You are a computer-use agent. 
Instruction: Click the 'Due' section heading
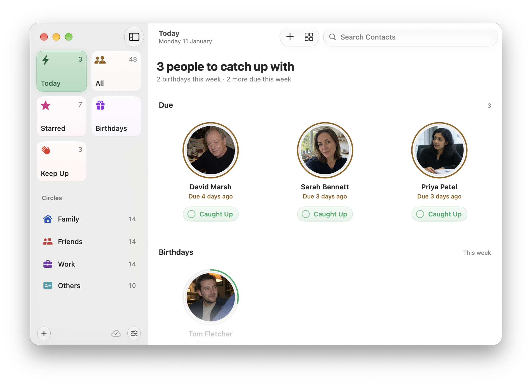[x=166, y=105]
